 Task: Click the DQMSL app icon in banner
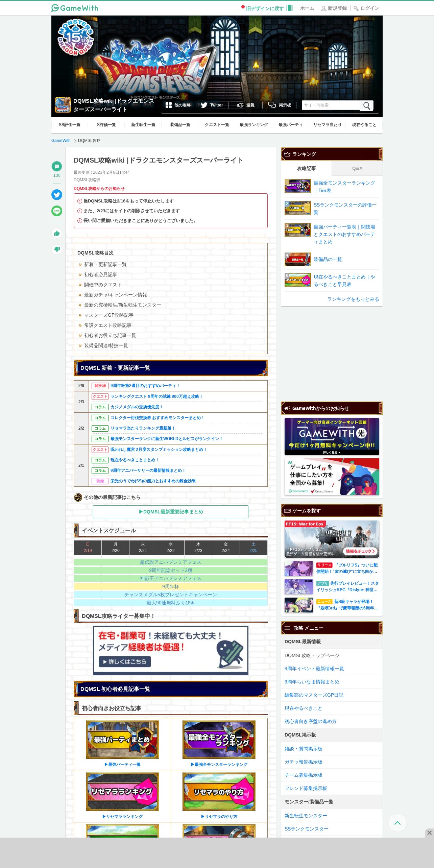pos(63,105)
